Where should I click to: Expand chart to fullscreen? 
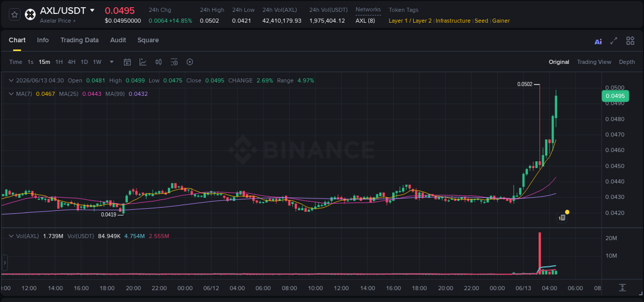tap(614, 41)
